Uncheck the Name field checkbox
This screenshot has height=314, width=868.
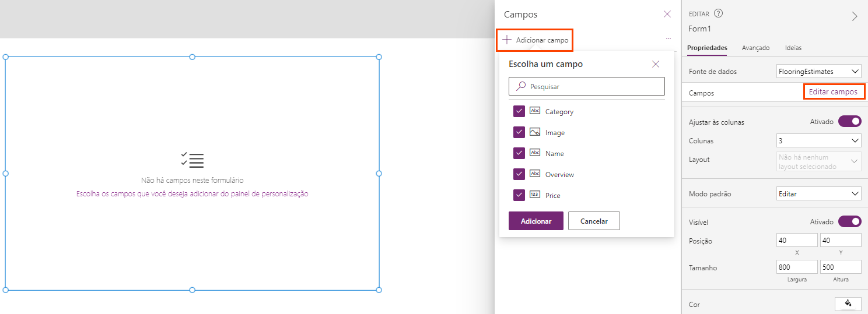click(519, 153)
